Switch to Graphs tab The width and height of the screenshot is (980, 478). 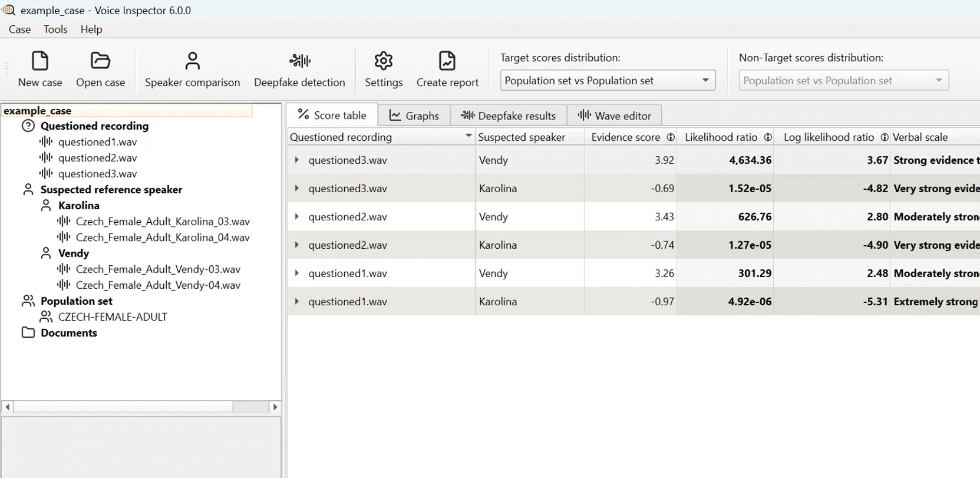click(x=414, y=116)
